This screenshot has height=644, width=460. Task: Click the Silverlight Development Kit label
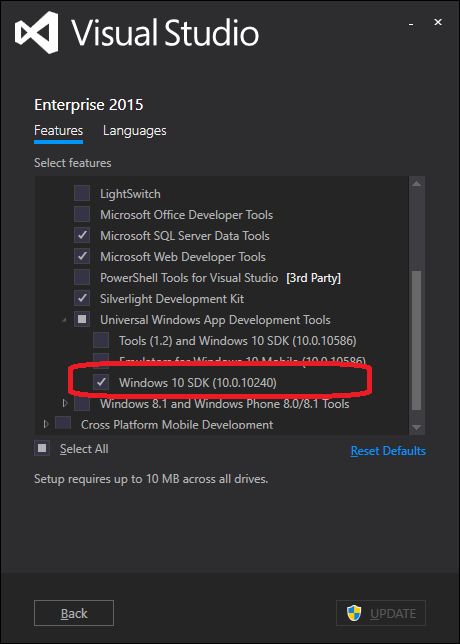coord(172,299)
